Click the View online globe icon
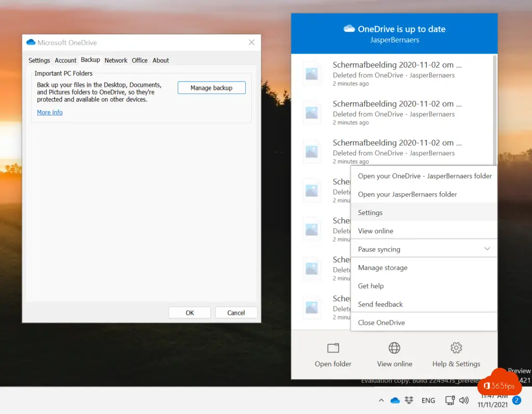 click(x=394, y=348)
